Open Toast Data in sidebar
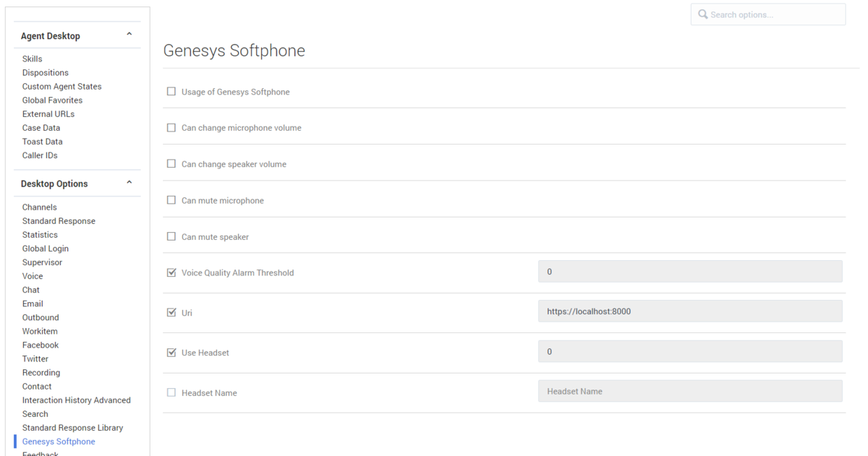 point(42,142)
